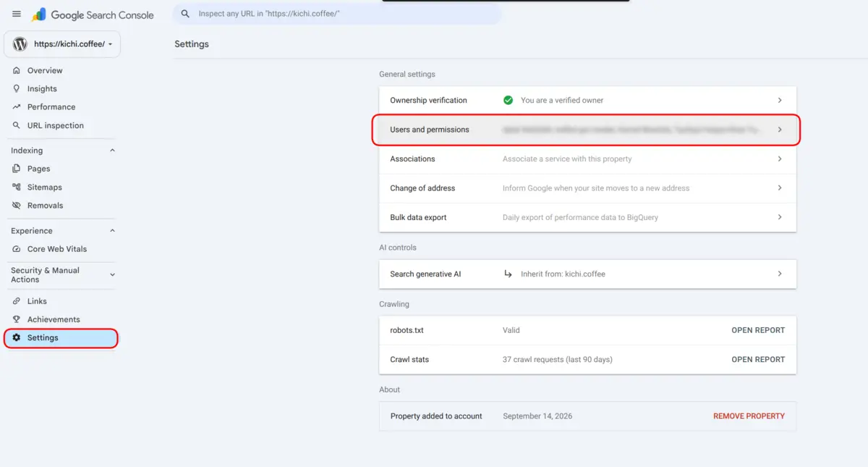The height and width of the screenshot is (467, 868).
Task: Collapse the Indexing section
Action: [112, 151]
